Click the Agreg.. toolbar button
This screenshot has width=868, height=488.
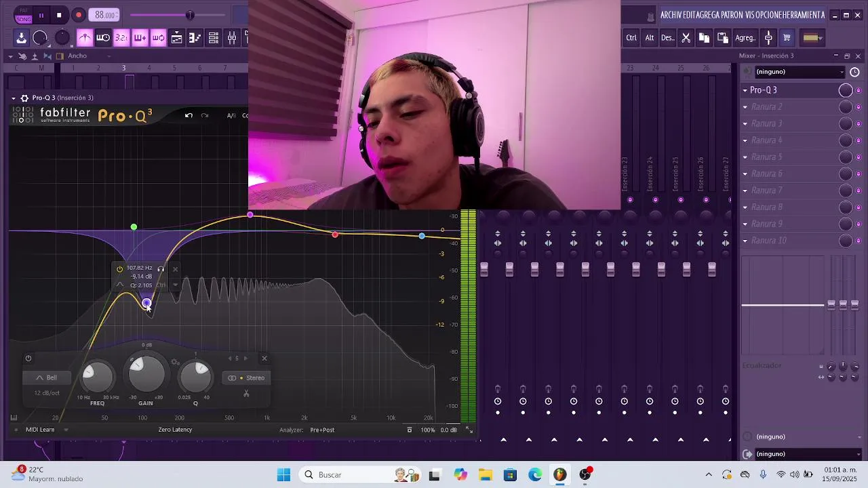pos(745,38)
